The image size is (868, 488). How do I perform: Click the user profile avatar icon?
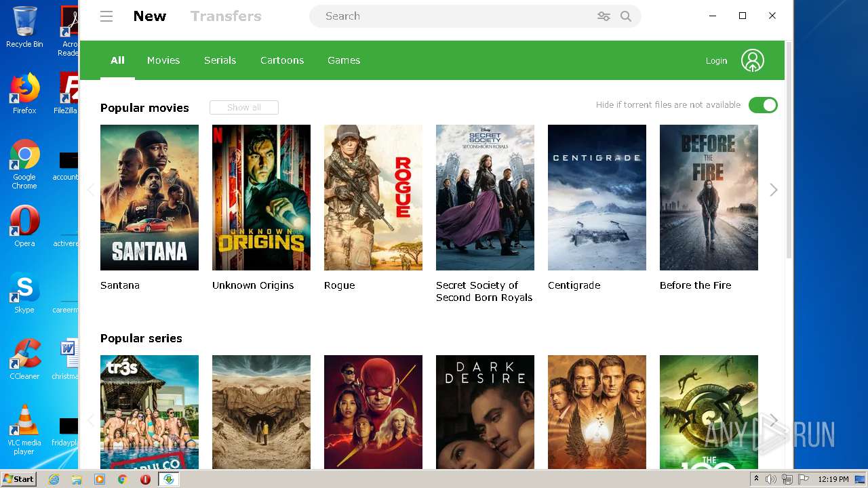pos(753,60)
